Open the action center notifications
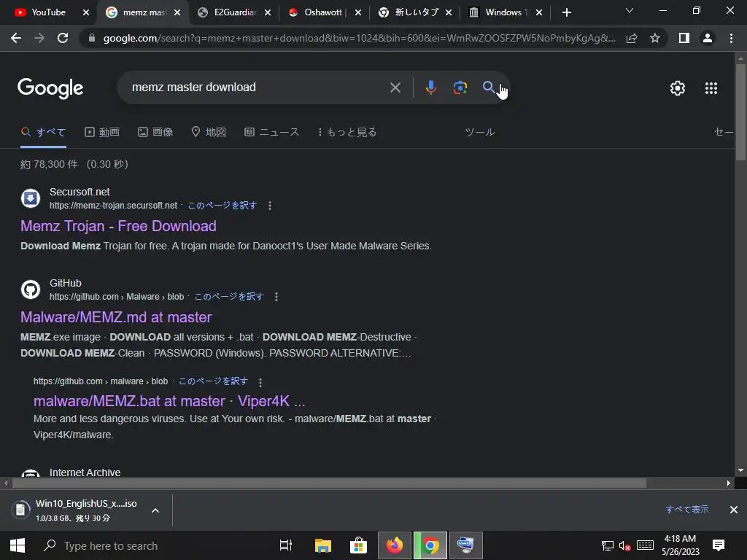Image resolution: width=747 pixels, height=560 pixels. pos(719,545)
